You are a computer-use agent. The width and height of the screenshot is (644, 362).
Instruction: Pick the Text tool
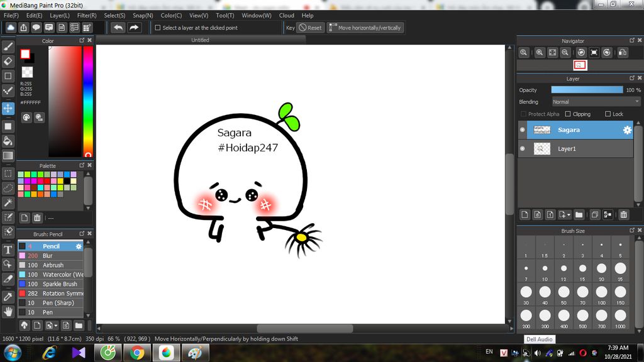tap(8, 250)
